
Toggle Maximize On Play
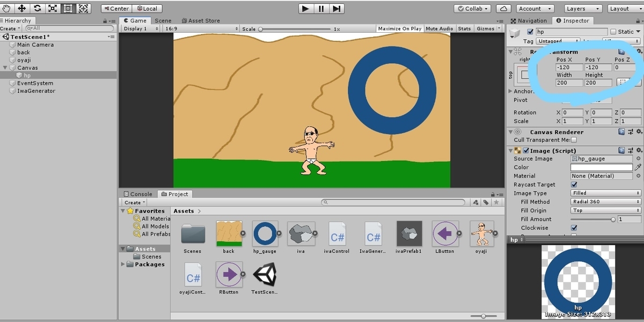point(400,28)
